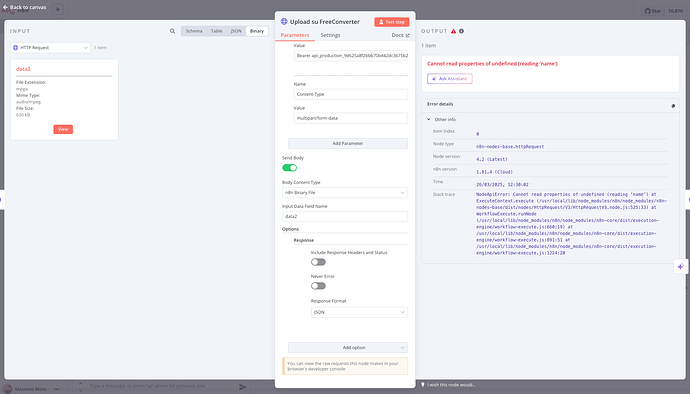Switch to the Settings tab
This screenshot has width=690, height=394.
(330, 35)
